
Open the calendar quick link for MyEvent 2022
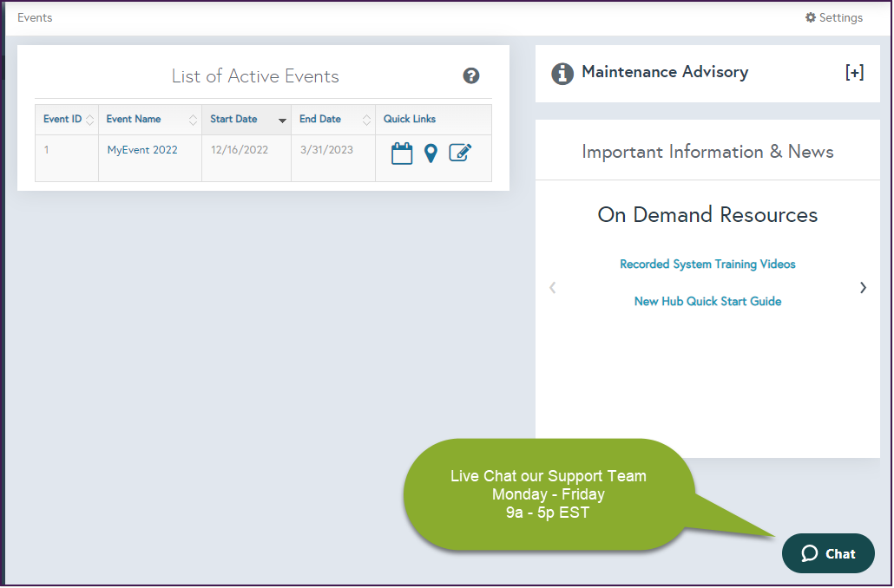tap(401, 154)
